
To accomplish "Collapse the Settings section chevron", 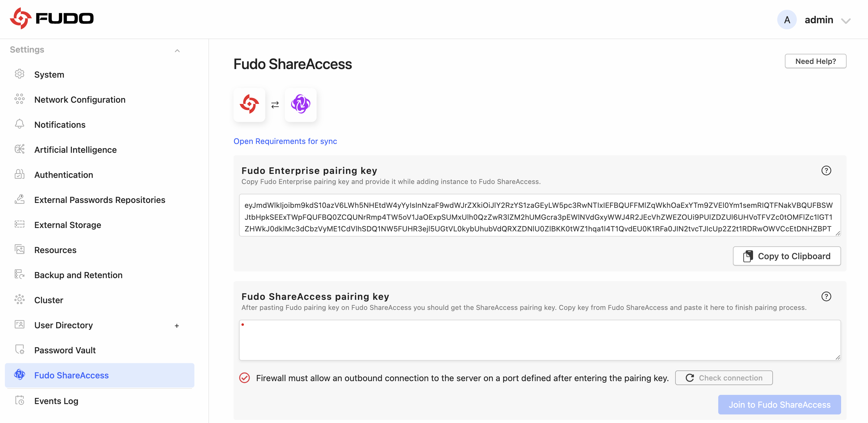I will [177, 50].
